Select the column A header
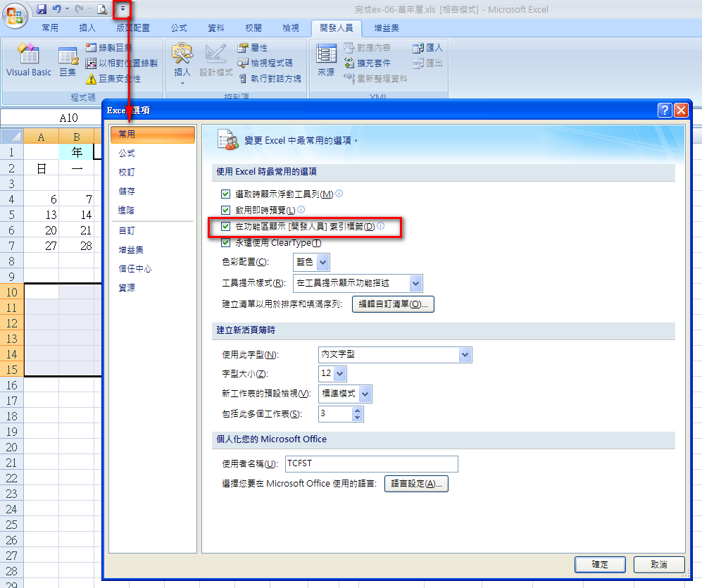Image resolution: width=702 pixels, height=588 pixels. point(41,137)
